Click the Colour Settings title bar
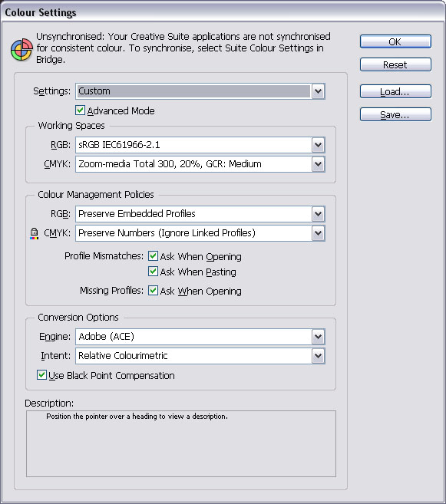Screen dimensions: 446x504 223,12
